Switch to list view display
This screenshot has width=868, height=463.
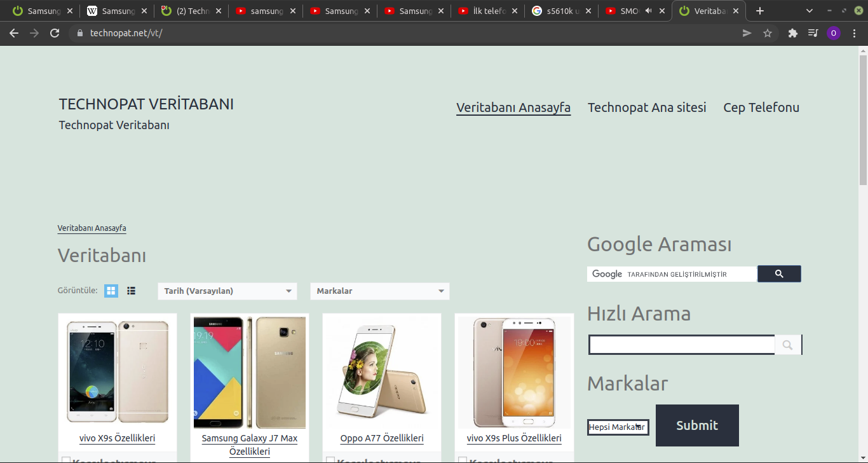(131, 291)
